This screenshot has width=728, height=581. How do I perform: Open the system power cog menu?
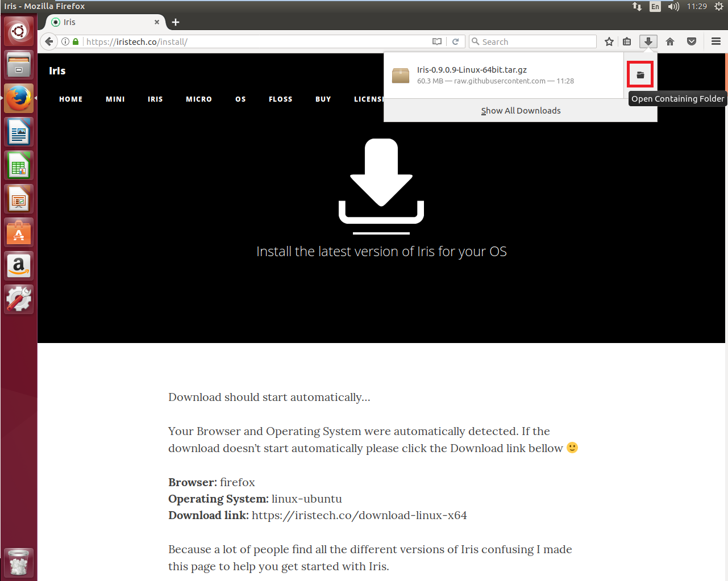point(719,6)
